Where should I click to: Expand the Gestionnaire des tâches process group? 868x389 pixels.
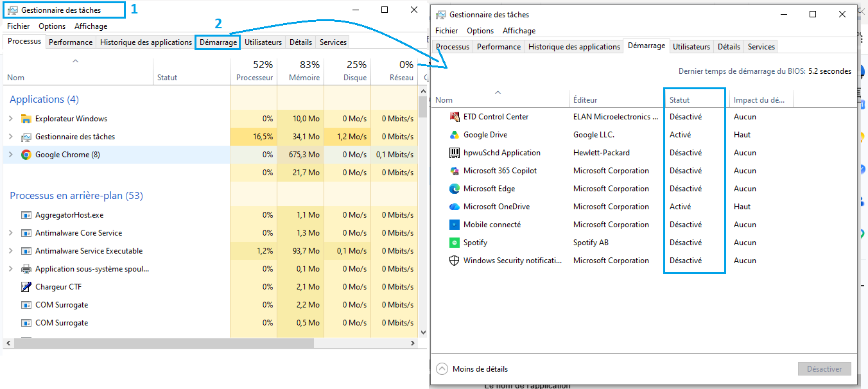click(x=11, y=137)
